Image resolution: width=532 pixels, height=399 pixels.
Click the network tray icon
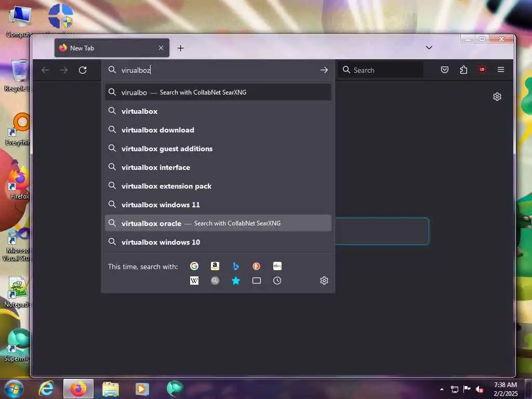[x=455, y=389]
